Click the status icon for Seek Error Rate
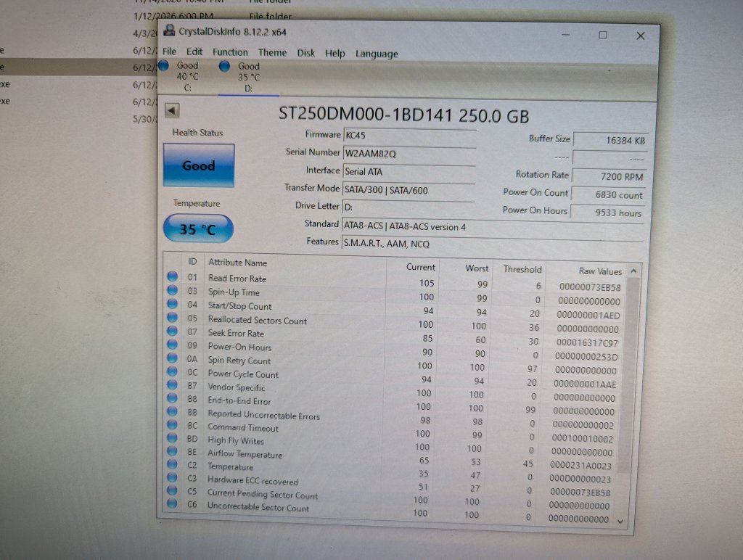 173,331
